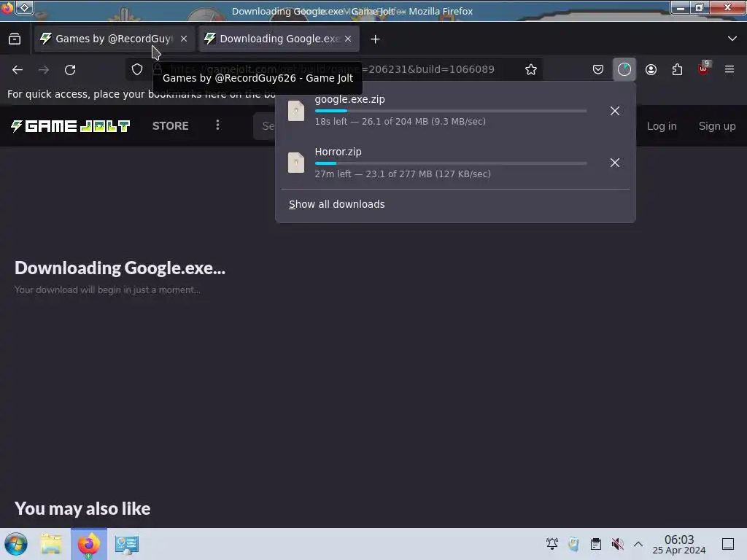Viewport: 747px width, 560px height.
Task: Close the Downloading Google.exe tab
Action: click(x=348, y=39)
